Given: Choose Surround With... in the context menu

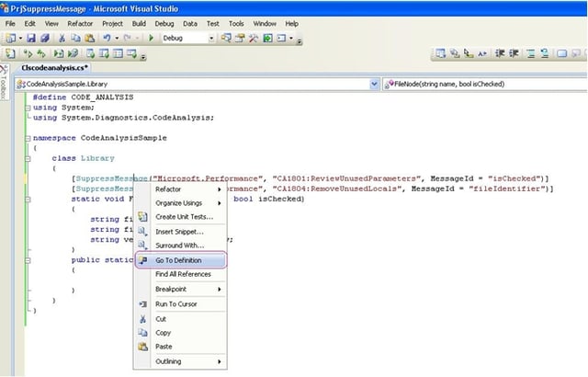Looking at the screenshot, I should pyautogui.click(x=180, y=246).
